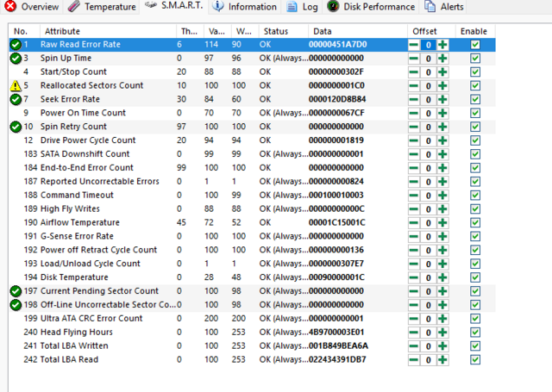Toggle Enable checkbox for Reallocated Sectors Count
The height and width of the screenshot is (392, 552).
pos(475,86)
